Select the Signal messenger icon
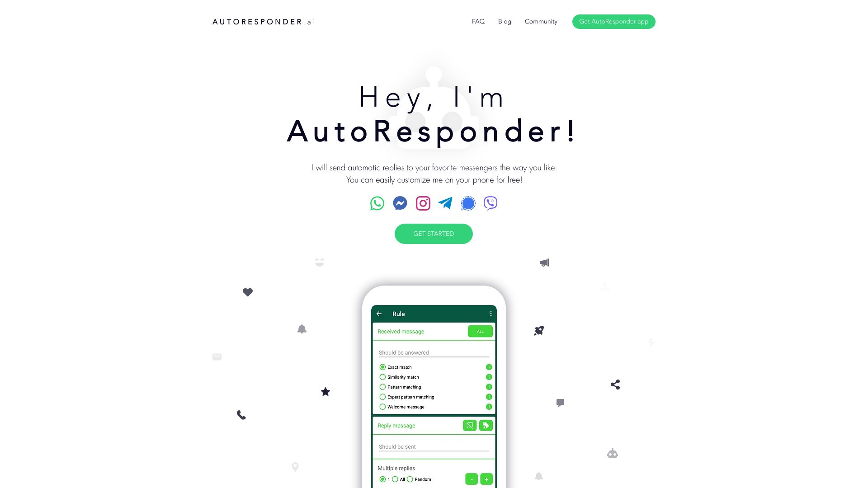The height and width of the screenshot is (488, 868). tap(468, 202)
